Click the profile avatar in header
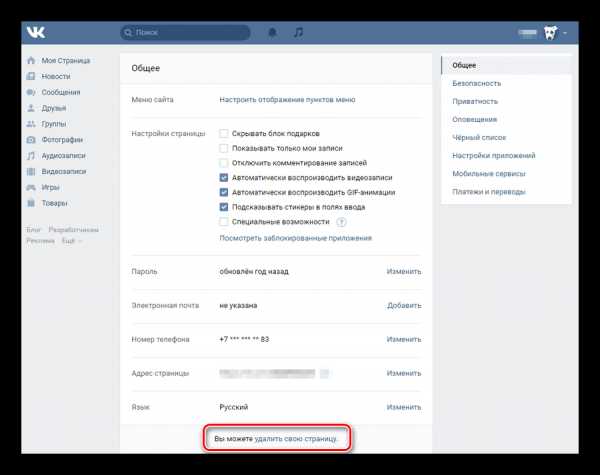 click(x=551, y=33)
